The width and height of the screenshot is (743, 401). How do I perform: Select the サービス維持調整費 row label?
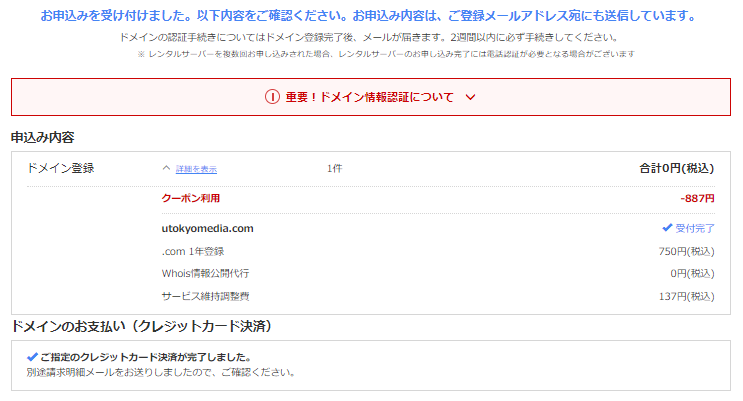tap(205, 296)
